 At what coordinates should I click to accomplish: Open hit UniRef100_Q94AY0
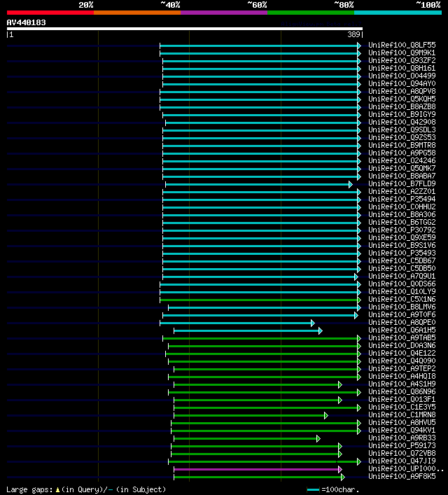coord(402,83)
